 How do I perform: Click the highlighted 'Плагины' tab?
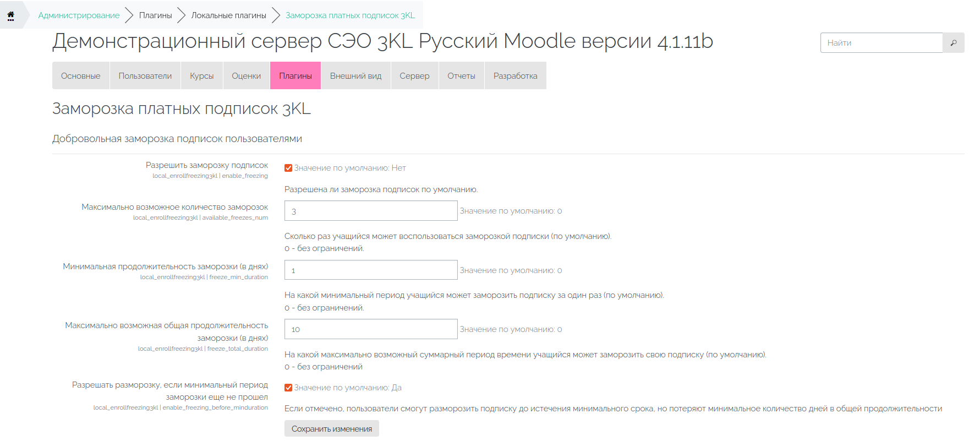coord(295,76)
